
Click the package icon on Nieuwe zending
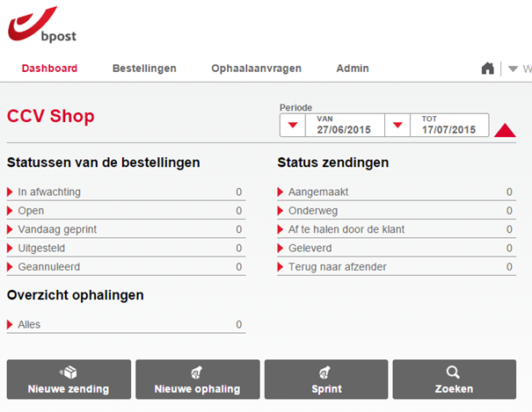click(x=69, y=372)
